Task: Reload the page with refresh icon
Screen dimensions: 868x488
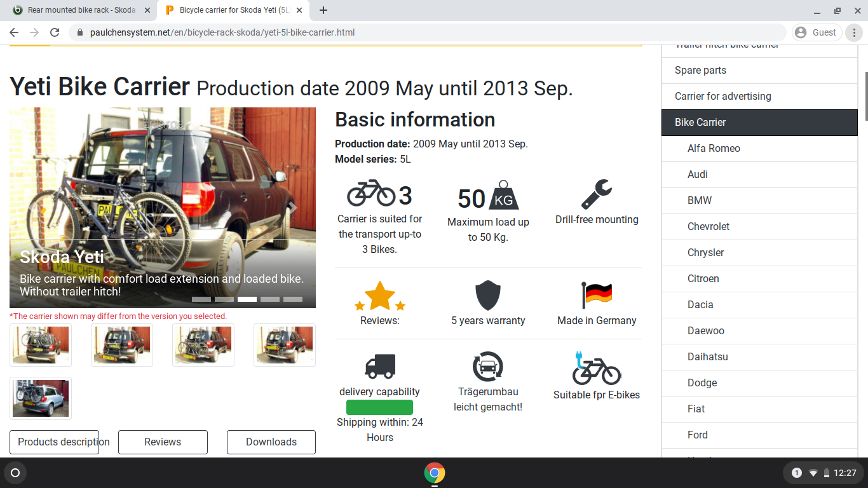Action: tap(55, 32)
